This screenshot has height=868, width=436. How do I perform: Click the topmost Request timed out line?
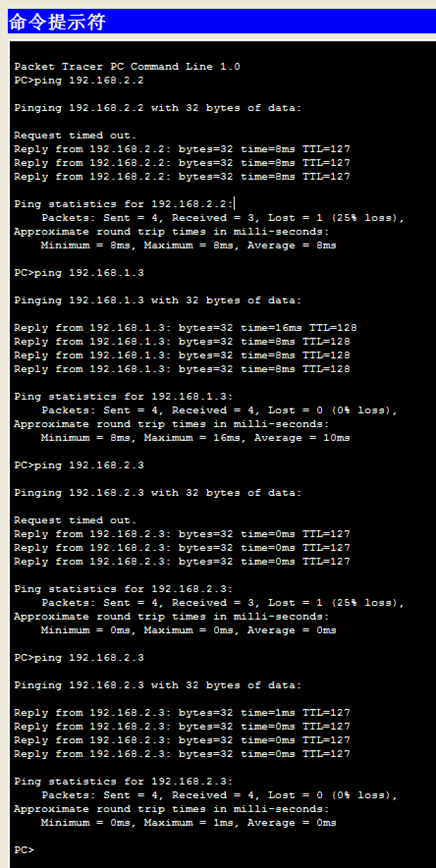(x=75, y=135)
